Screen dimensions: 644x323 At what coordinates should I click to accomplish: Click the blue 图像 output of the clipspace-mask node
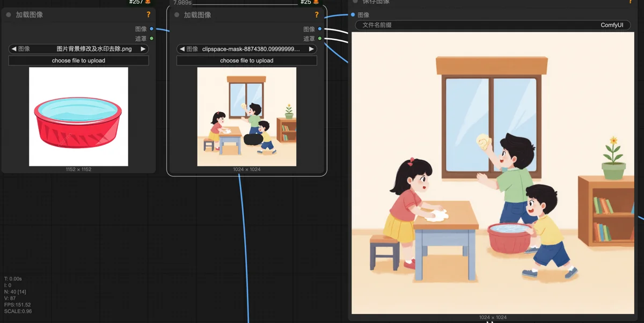320,29
